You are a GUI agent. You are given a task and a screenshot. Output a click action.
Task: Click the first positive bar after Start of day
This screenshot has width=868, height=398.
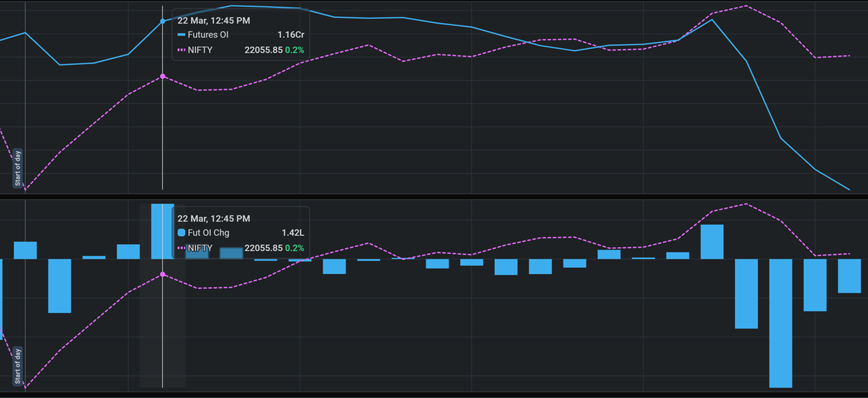point(25,250)
